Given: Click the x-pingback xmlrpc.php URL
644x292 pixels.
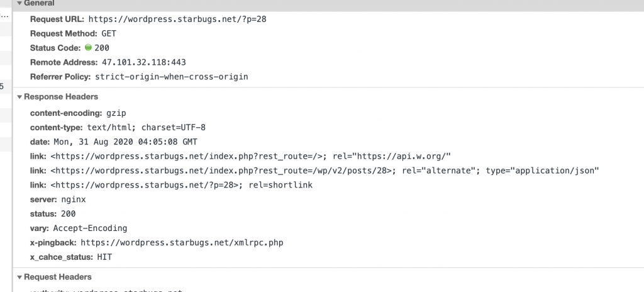Looking at the screenshot, I should 182,242.
